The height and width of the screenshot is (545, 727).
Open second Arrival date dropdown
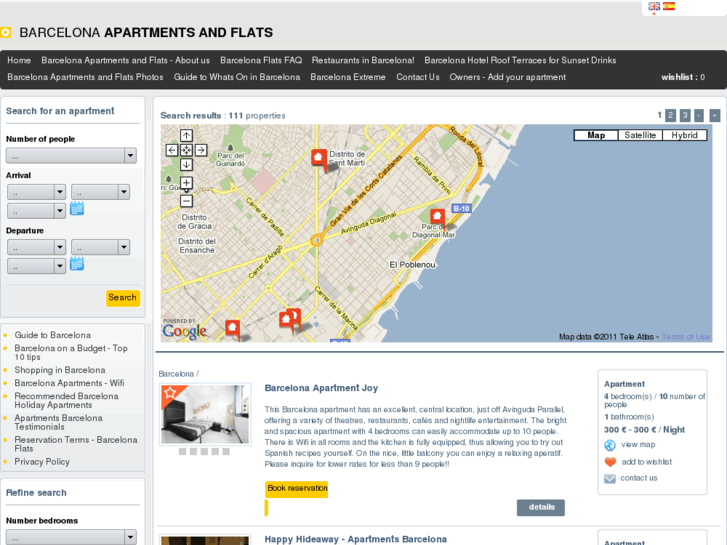101,192
